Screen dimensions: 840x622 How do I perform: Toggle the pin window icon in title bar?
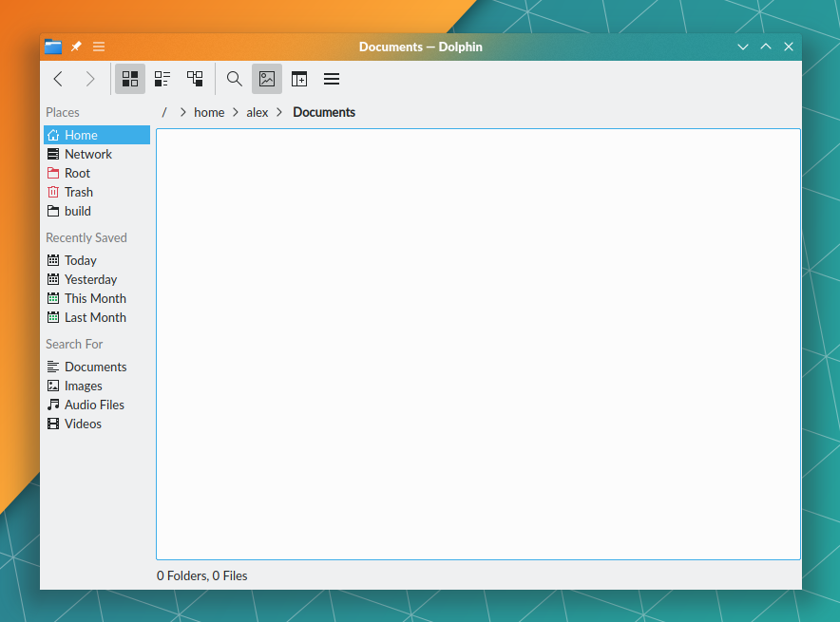(x=76, y=47)
